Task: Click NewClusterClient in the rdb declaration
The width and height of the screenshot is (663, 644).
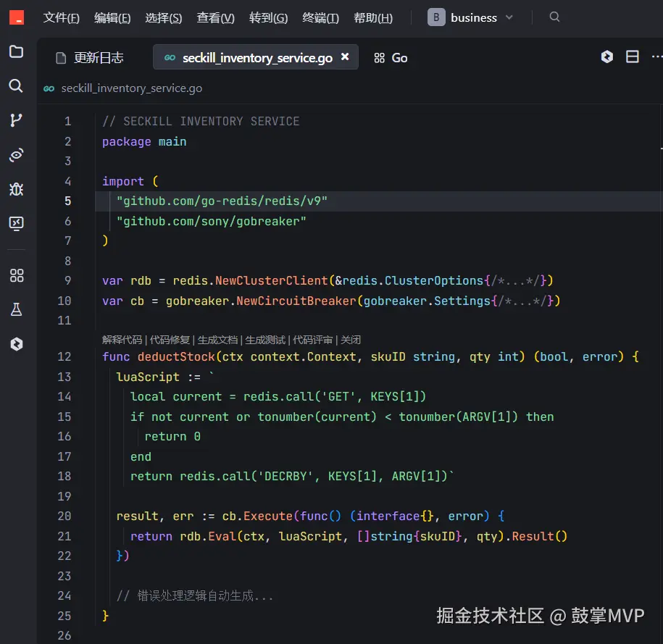Action: 272,281
